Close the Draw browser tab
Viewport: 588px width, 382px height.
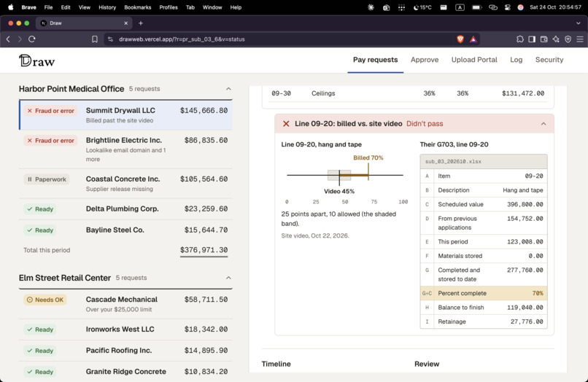(x=126, y=23)
